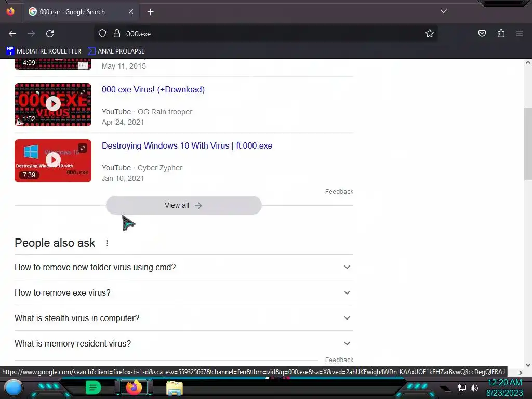Open 000.exe Virus! (+Download) video link

pos(153,89)
